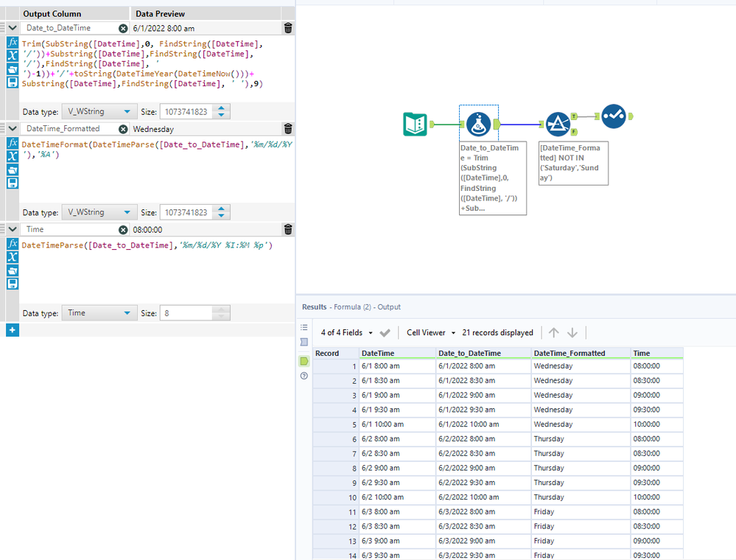Image resolution: width=736 pixels, height=560 pixels.
Task: Collapse the Time expression block
Action: tap(13, 230)
